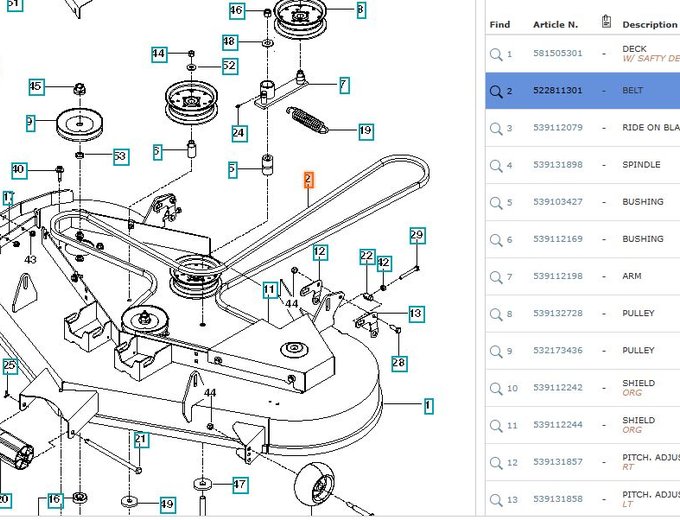
Task: Select part label 52 on the diagram
Action: click(229, 66)
